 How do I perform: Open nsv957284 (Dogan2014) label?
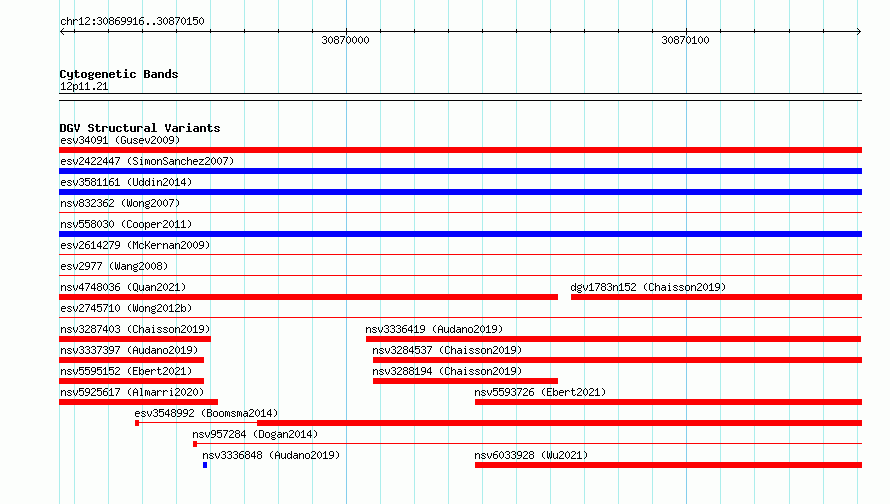click(255, 434)
